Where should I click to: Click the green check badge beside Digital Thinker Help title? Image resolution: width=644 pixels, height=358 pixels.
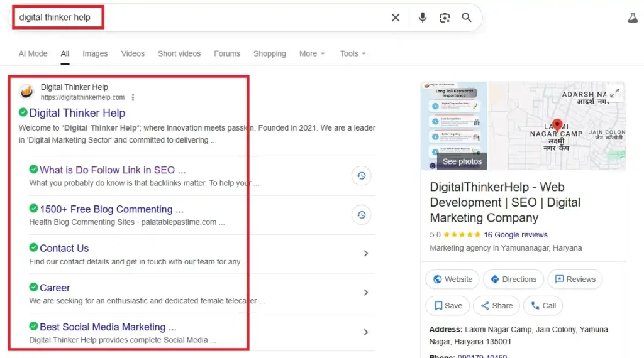pos(23,112)
